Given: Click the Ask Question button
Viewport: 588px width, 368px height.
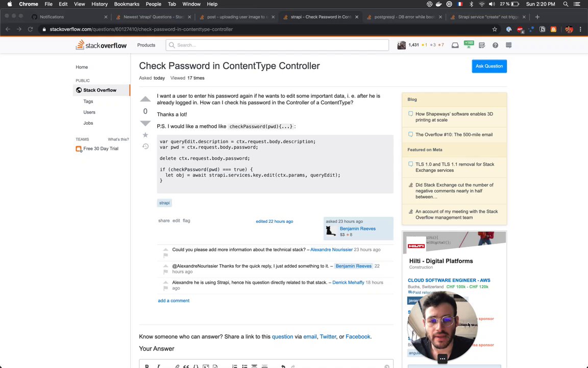Looking at the screenshot, I should click(x=489, y=66).
